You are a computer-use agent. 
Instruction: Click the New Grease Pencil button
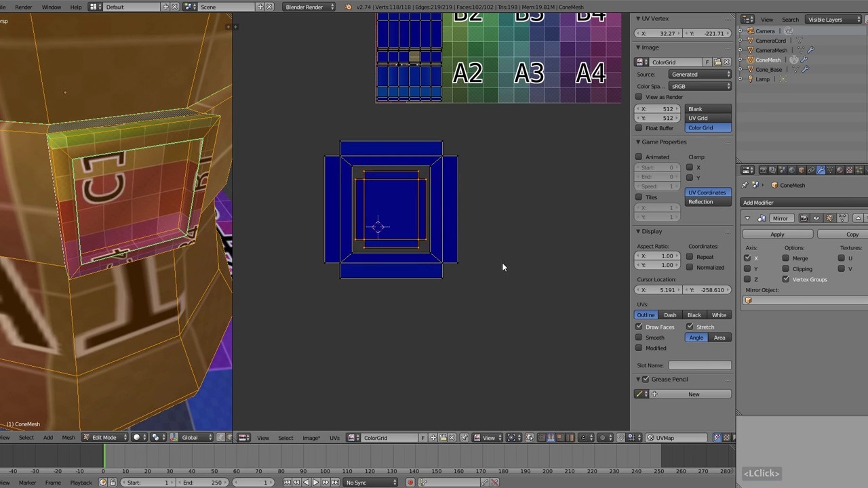694,394
